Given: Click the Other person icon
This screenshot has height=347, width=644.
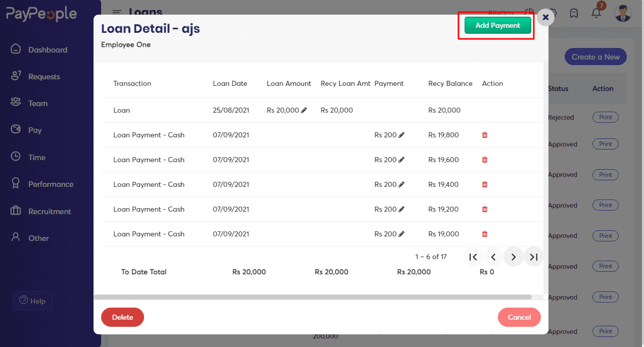Looking at the screenshot, I should click(x=16, y=237).
